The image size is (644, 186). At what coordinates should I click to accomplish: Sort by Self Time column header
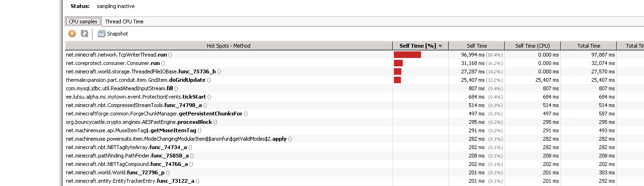(476, 46)
